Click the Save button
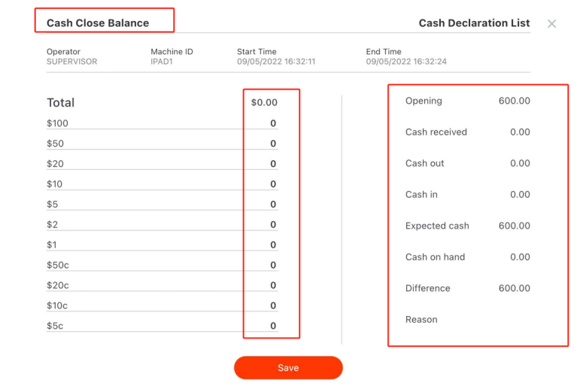Image resolution: width=580 pixels, height=392 pixels. pos(288,368)
